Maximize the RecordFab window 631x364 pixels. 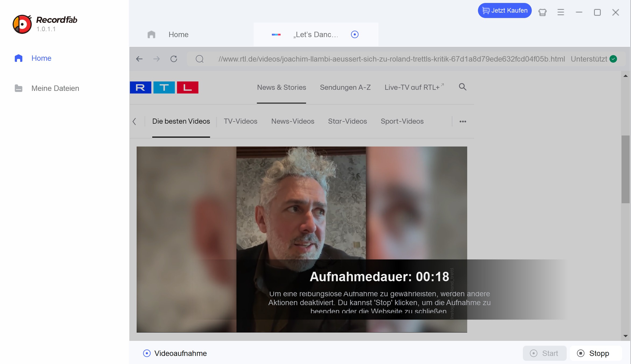(x=597, y=12)
